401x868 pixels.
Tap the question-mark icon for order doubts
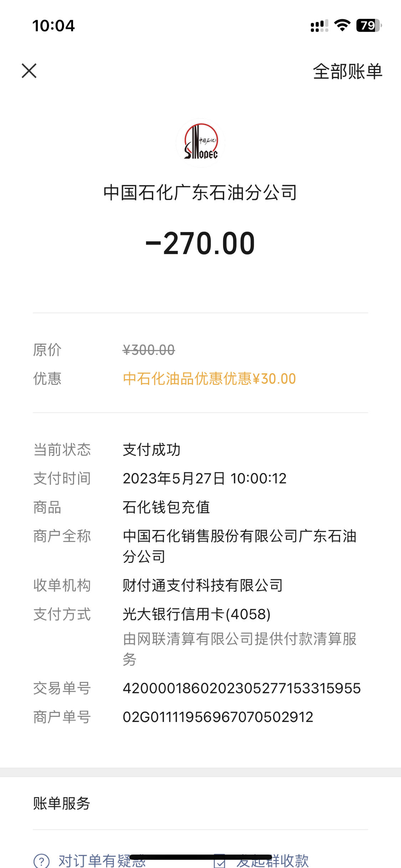(41, 861)
